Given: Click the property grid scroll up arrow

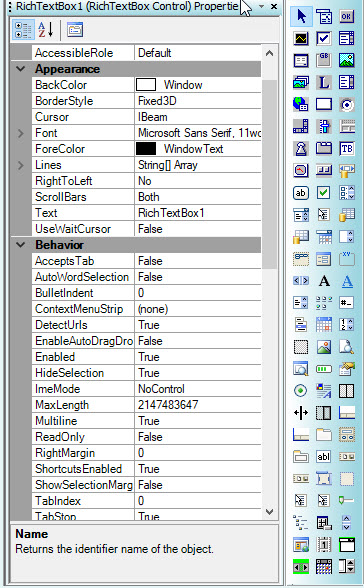Looking at the screenshot, I should (x=269, y=53).
